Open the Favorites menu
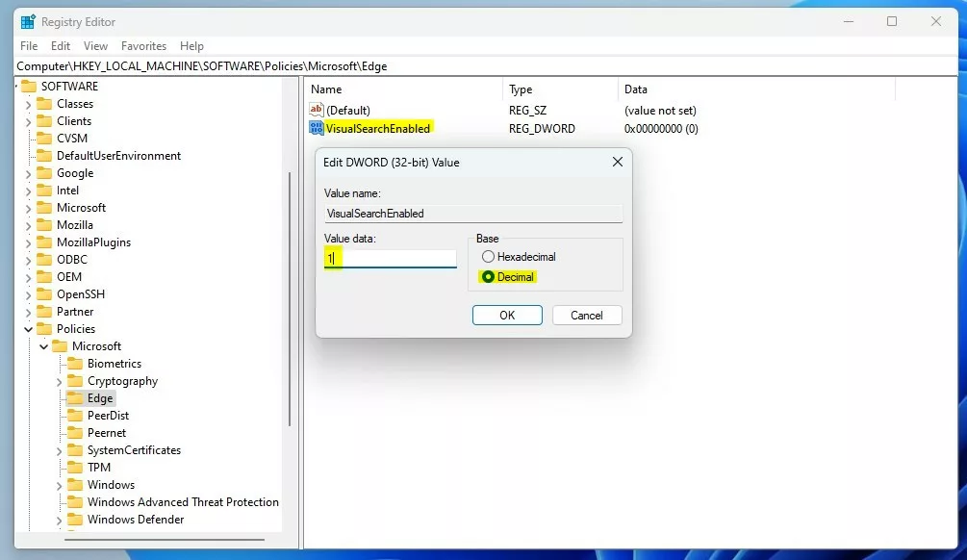This screenshot has height=560, width=967. pos(143,45)
